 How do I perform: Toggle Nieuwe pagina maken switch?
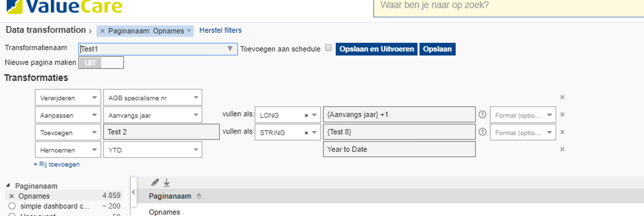click(x=101, y=63)
